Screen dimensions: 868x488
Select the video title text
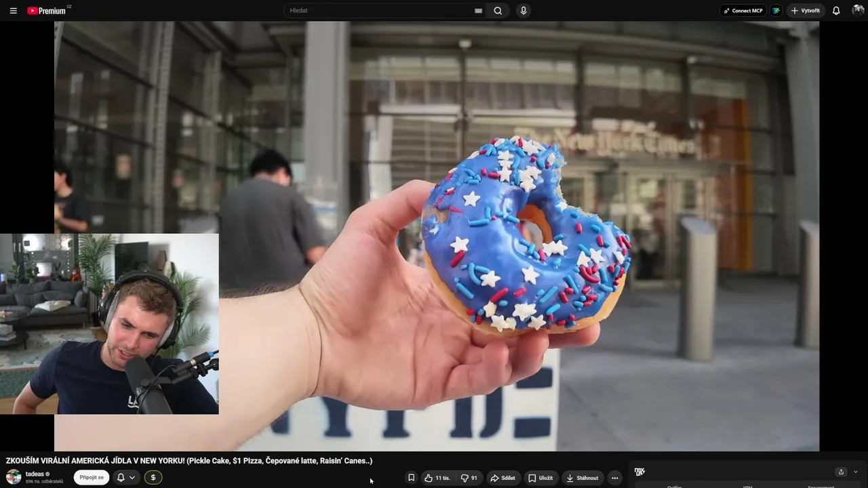[189, 461]
